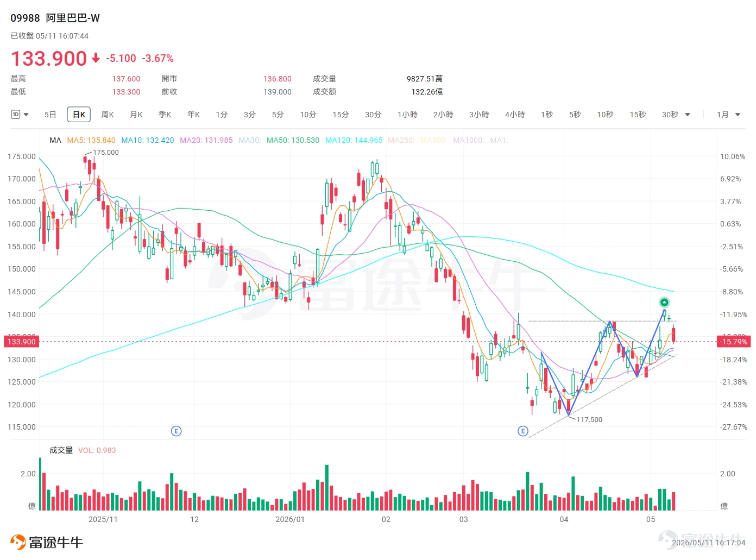Toggle the MA20: 131.985 line

pos(206,140)
